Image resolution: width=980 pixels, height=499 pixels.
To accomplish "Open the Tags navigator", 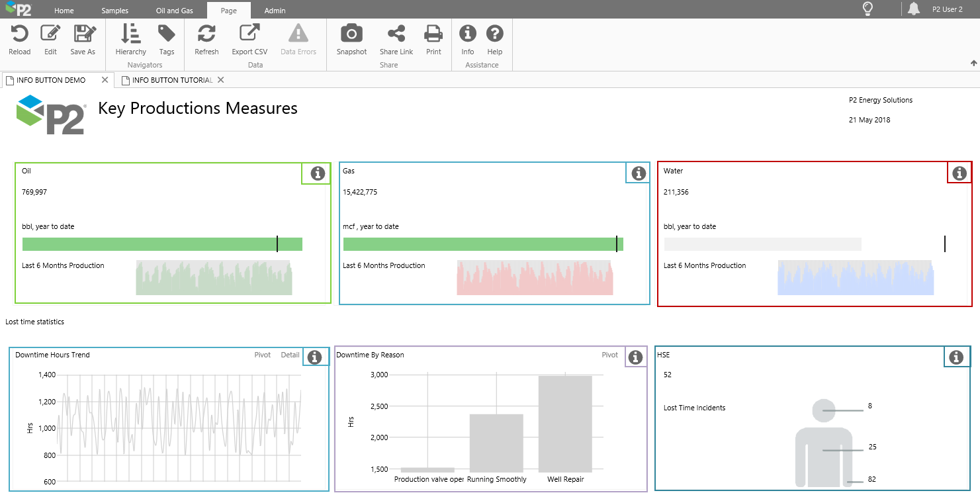I will [167, 34].
